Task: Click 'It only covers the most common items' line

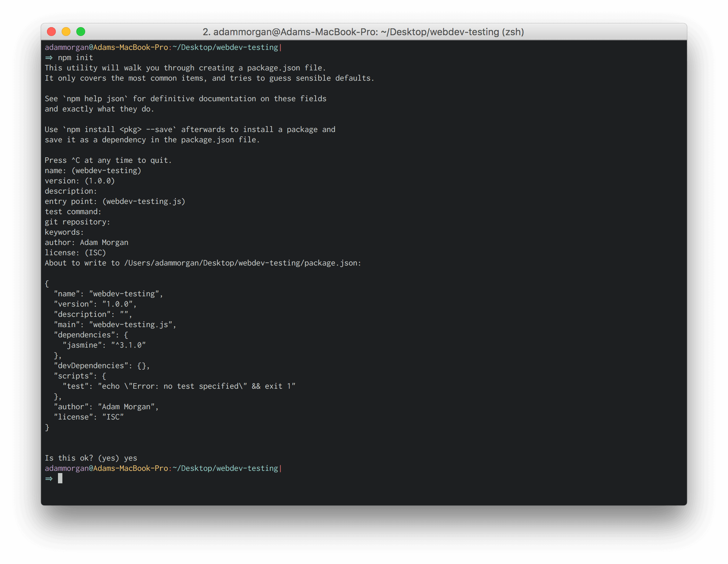Action: coord(210,78)
